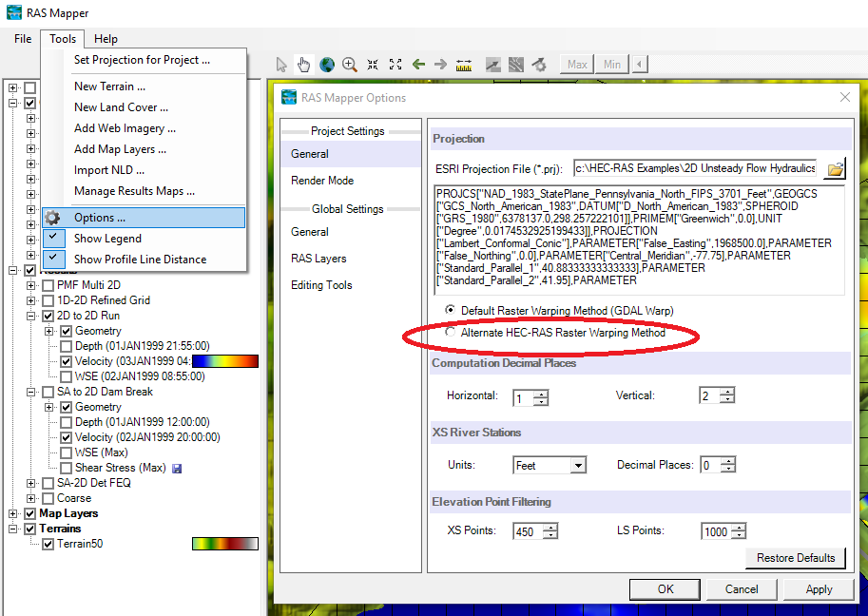Click the animation step back arrow button
The width and height of the screenshot is (868, 616).
(640, 65)
